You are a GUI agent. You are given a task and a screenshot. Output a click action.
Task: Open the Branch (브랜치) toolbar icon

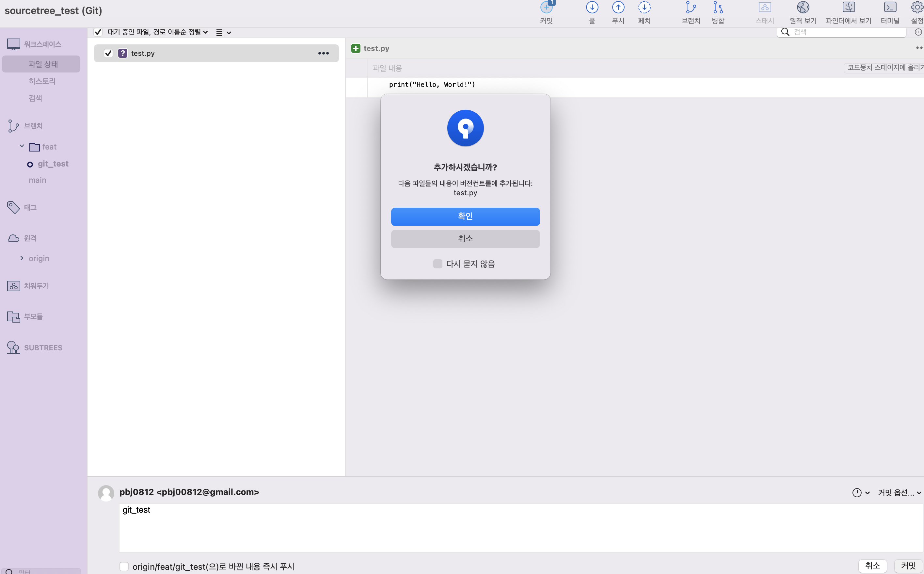click(x=691, y=8)
